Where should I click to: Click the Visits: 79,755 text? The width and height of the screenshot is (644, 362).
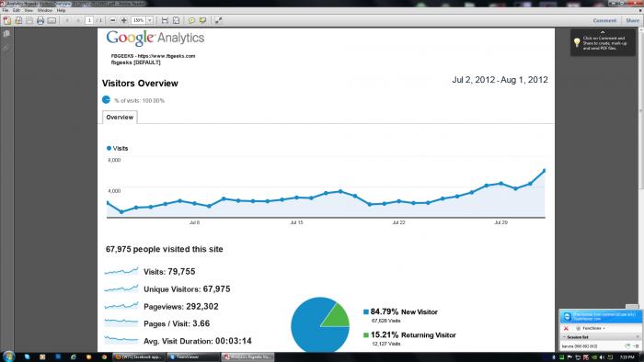click(169, 272)
